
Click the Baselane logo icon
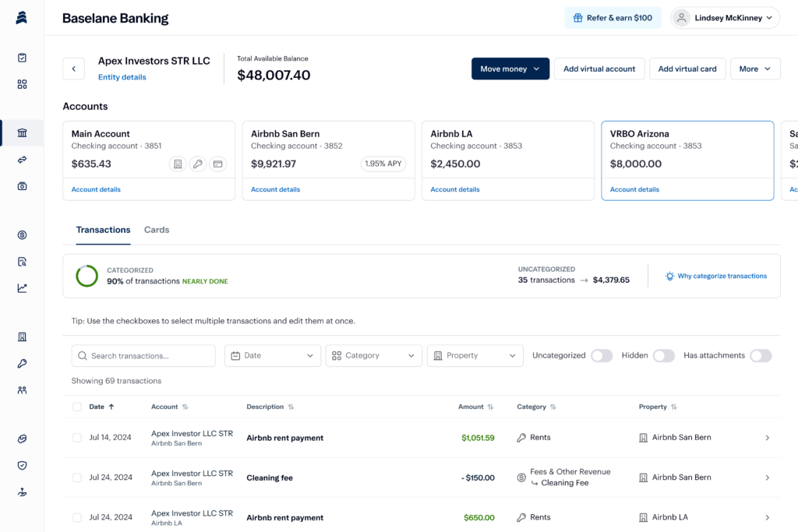click(21, 18)
